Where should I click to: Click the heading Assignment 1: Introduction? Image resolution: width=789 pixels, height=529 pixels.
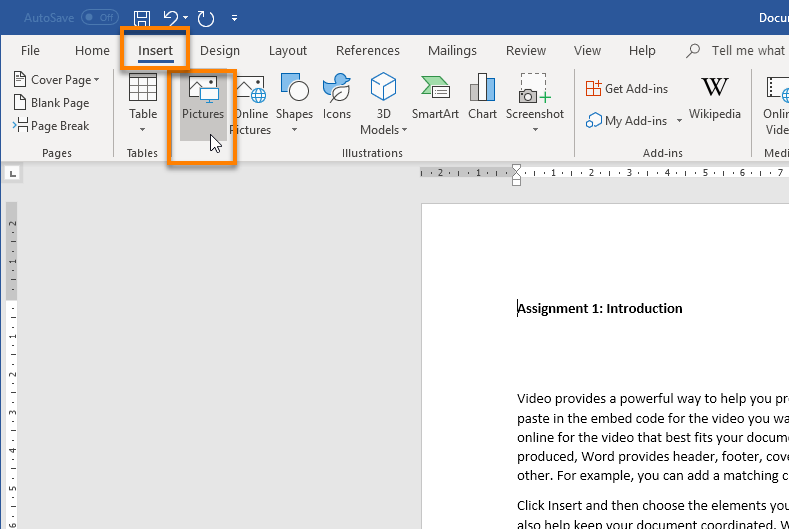point(600,309)
